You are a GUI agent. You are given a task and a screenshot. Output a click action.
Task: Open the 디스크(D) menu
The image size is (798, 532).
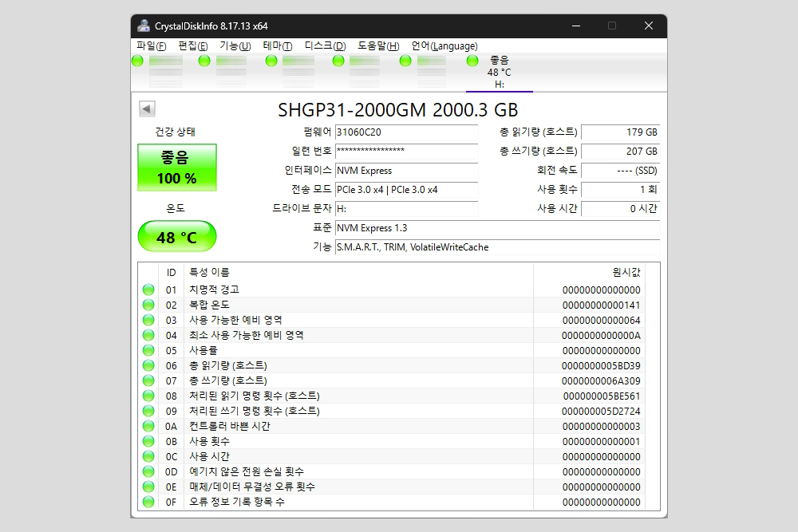[326, 45]
